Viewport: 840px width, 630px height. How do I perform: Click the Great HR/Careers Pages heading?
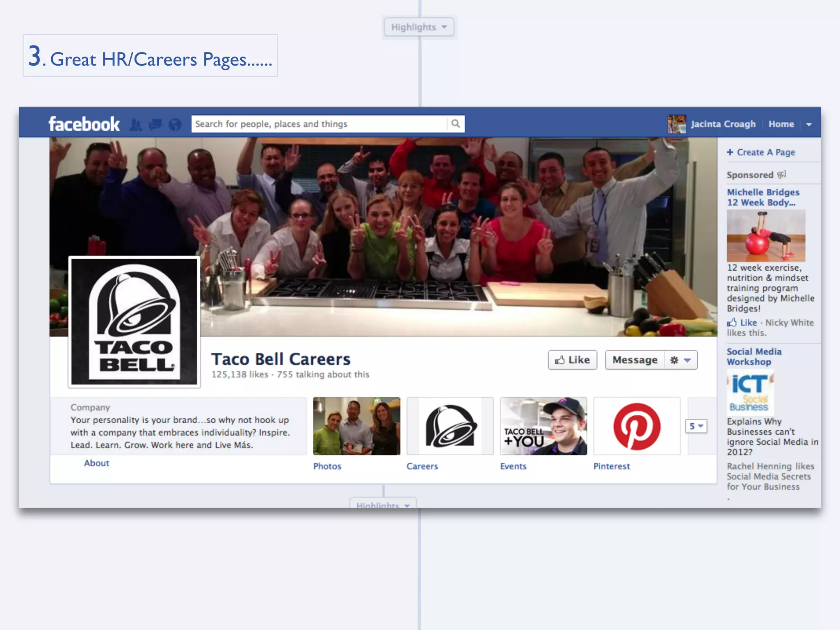click(150, 56)
